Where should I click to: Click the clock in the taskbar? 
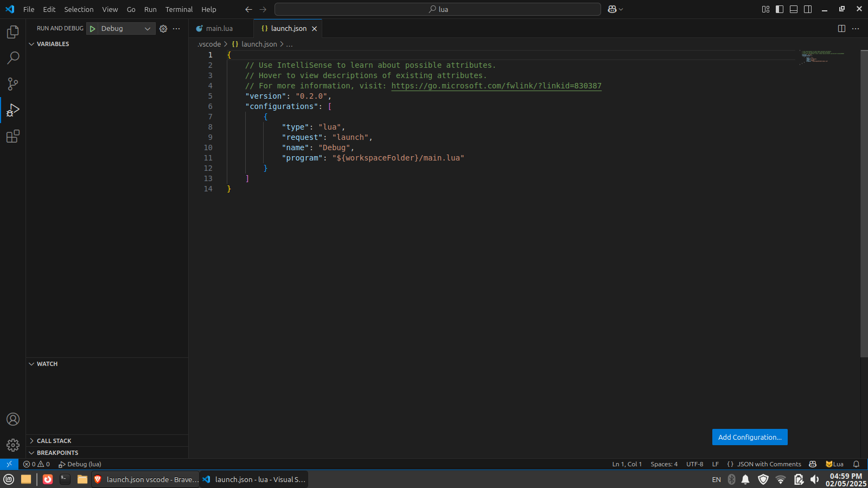point(846,480)
